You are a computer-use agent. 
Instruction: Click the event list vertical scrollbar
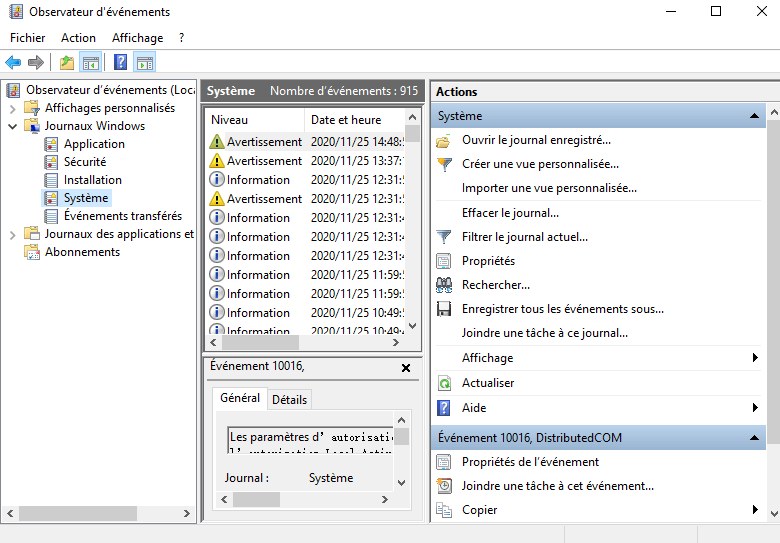[x=413, y=230]
